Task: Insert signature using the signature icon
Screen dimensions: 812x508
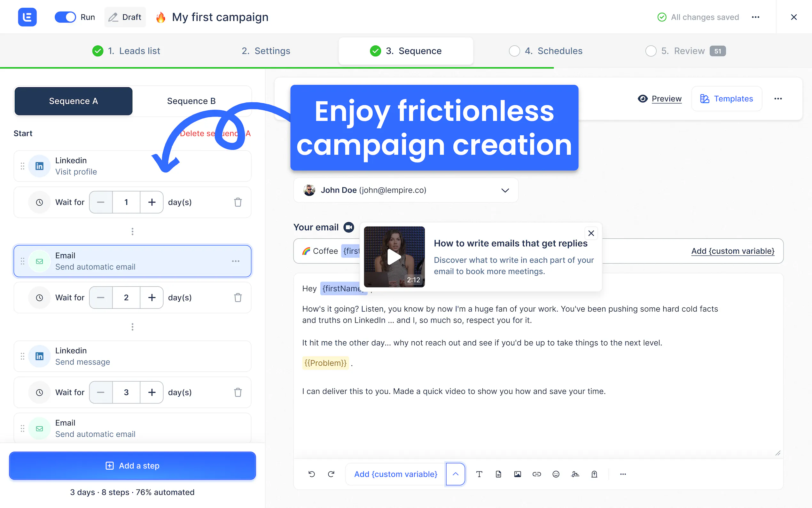Action: point(575,474)
